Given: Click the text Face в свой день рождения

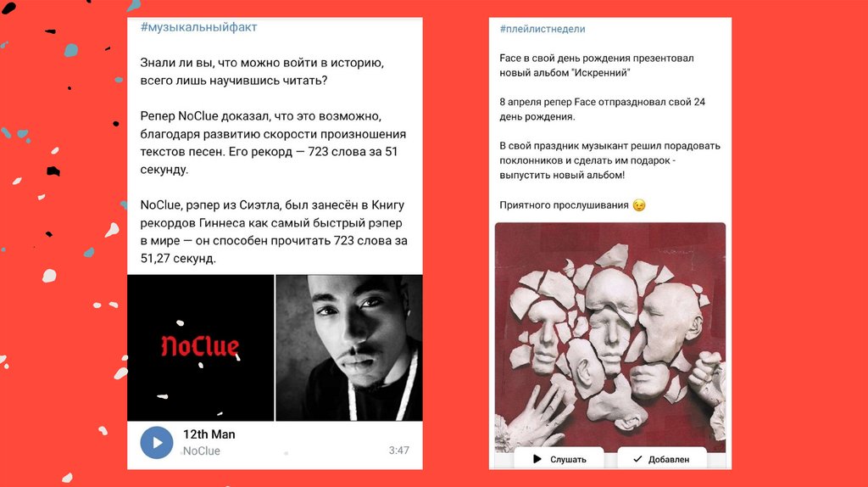Looking at the screenshot, I should 597,65.
